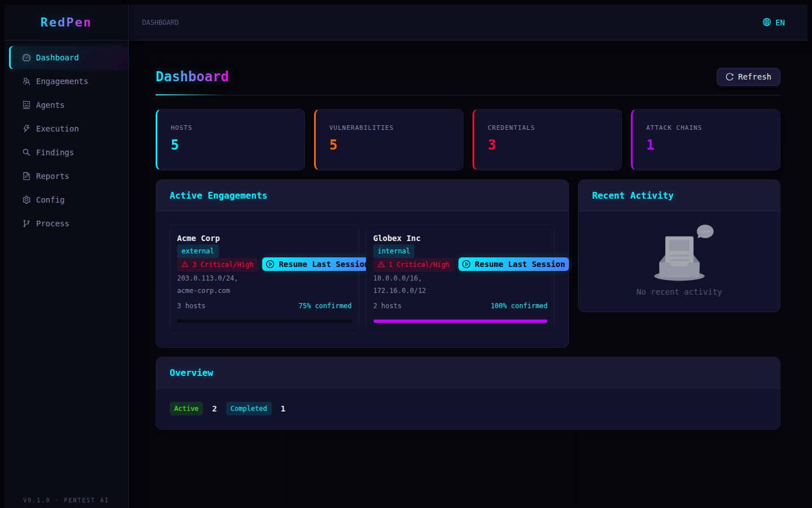Click the Process branch icon
The image size is (812, 508).
27,224
